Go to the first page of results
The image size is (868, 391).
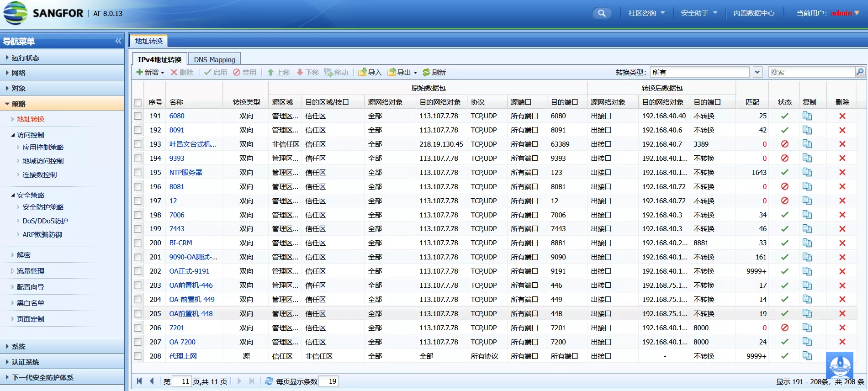pyautogui.click(x=139, y=381)
